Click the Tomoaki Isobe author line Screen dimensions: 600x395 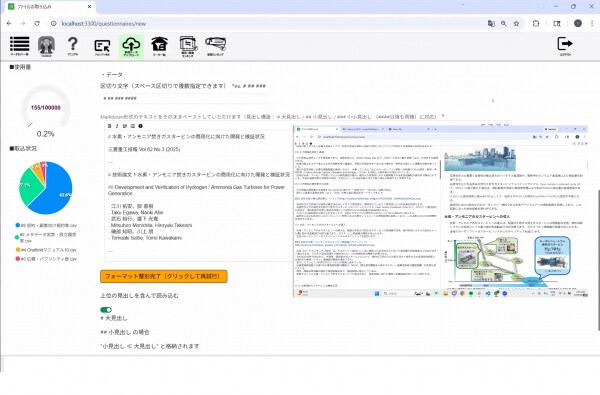click(145, 238)
